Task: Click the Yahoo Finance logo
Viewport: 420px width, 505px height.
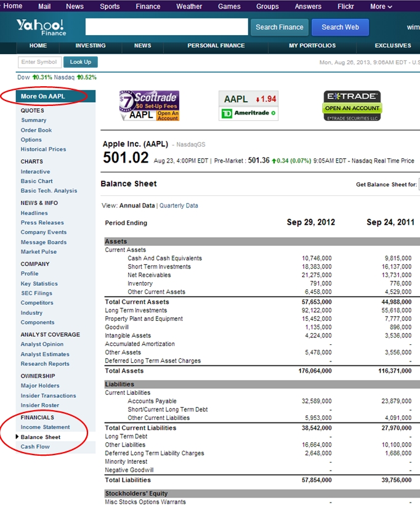Action: [41, 27]
